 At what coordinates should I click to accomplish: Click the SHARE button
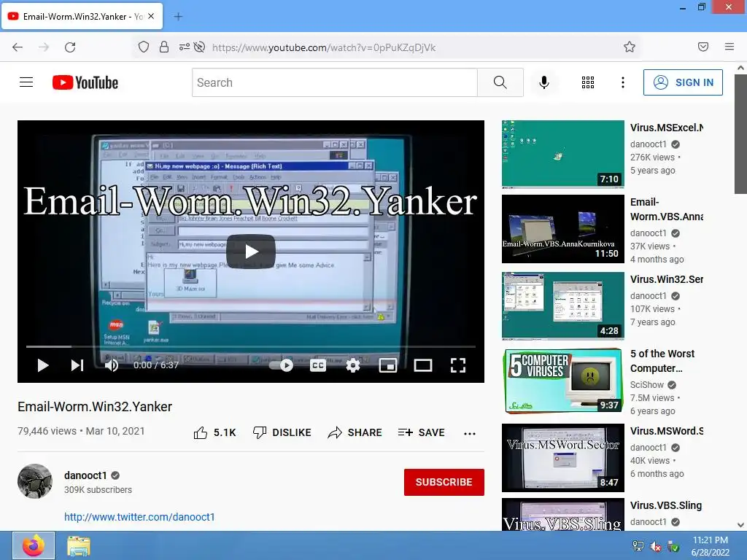tap(355, 432)
